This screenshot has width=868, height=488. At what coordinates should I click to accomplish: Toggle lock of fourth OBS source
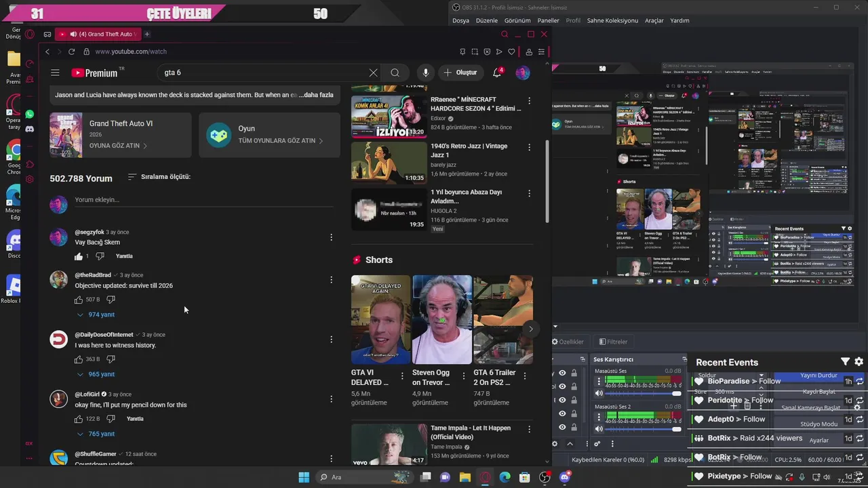tap(574, 413)
